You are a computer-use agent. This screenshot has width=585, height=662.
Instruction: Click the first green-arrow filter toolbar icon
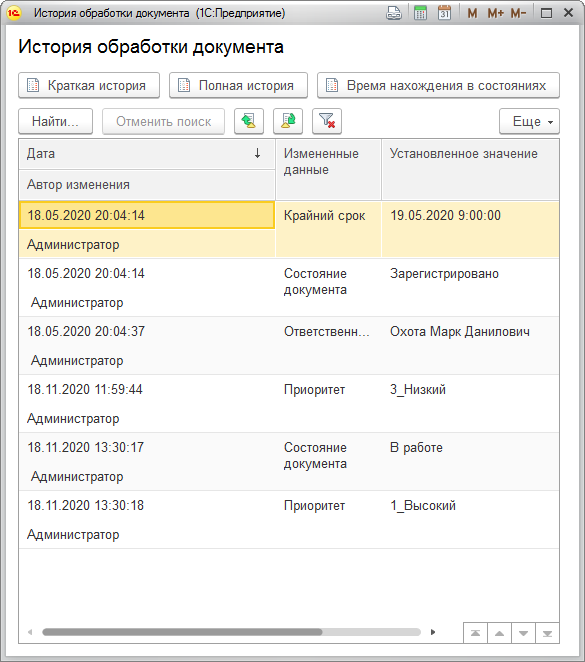tap(249, 121)
